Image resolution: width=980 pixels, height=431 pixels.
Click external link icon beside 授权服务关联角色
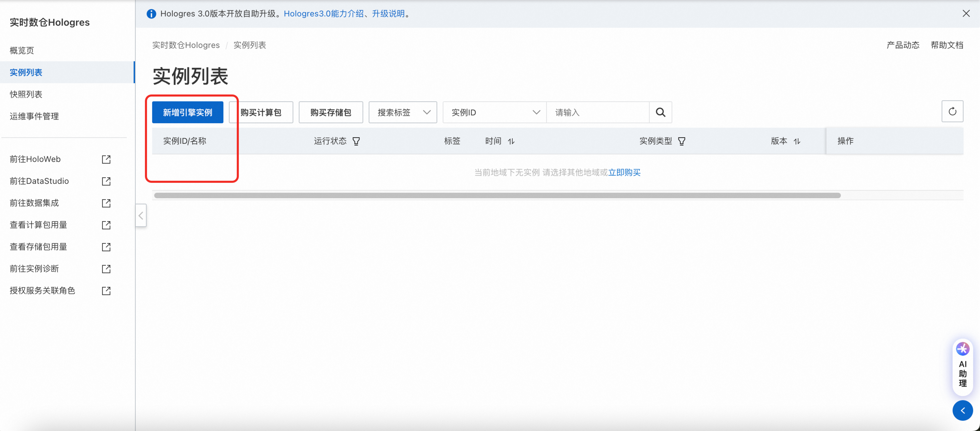click(106, 291)
